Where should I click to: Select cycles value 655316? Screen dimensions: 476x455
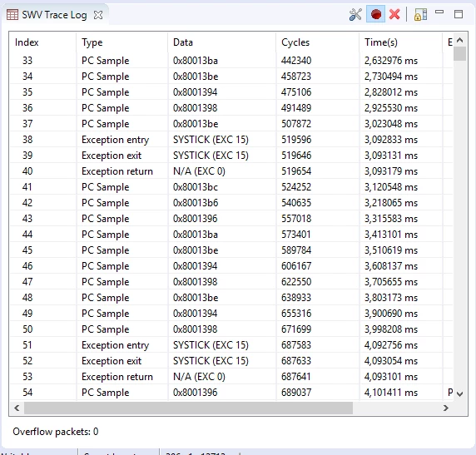pos(296,314)
